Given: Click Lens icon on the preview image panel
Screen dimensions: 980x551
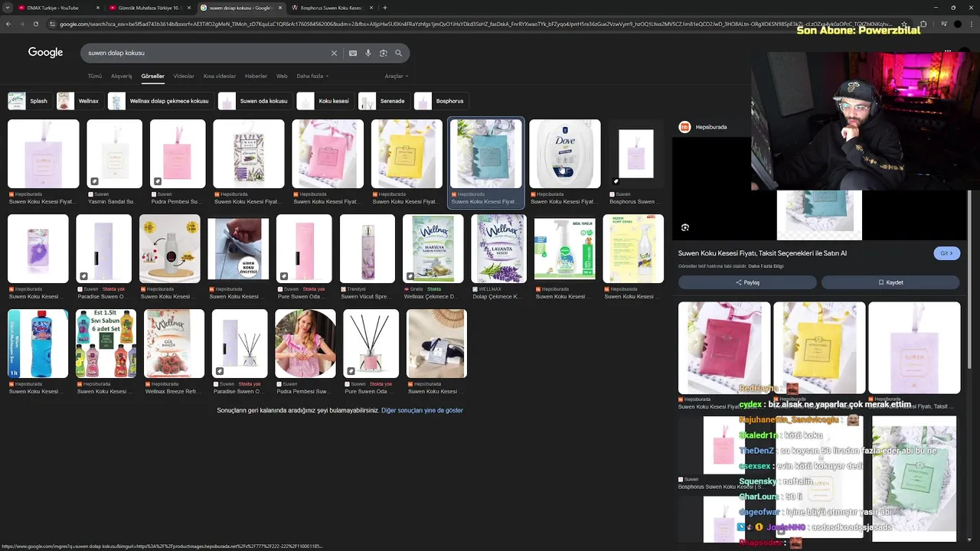Looking at the screenshot, I should coord(685,227).
